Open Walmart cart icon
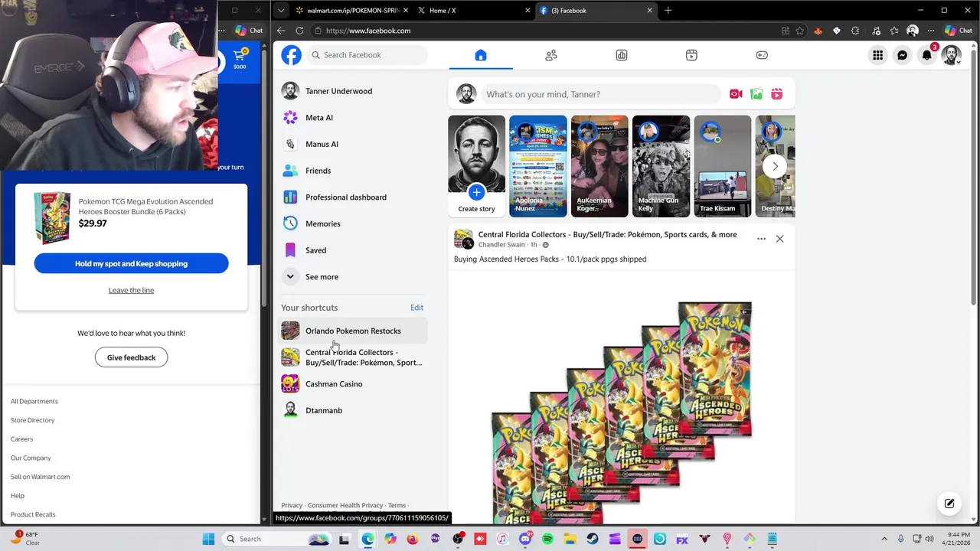 240,60
